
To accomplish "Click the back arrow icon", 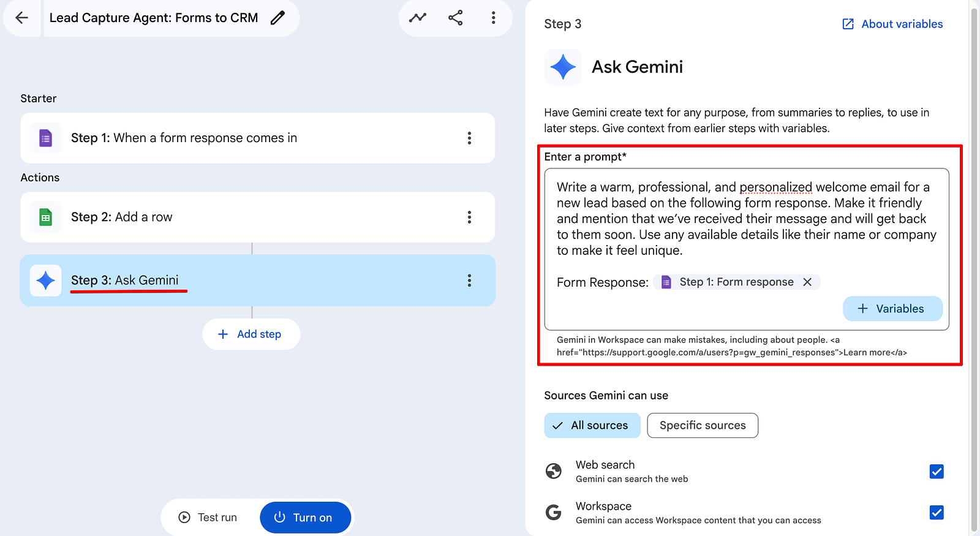I will (x=22, y=18).
